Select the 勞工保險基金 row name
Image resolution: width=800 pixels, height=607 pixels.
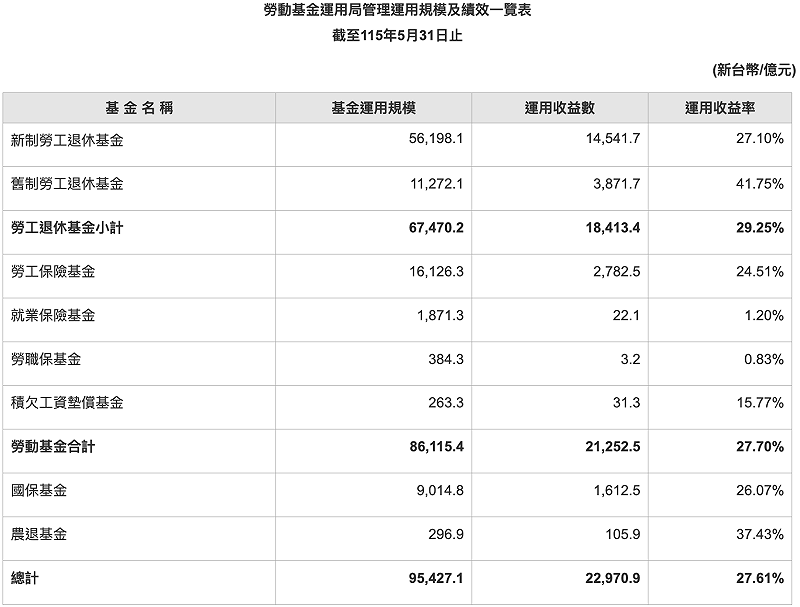coord(53,271)
